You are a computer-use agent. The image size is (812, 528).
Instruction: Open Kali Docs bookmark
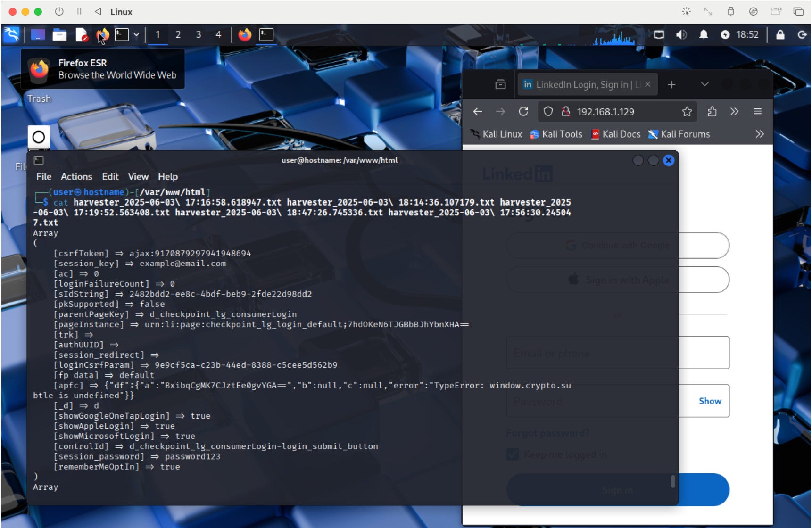(x=616, y=134)
